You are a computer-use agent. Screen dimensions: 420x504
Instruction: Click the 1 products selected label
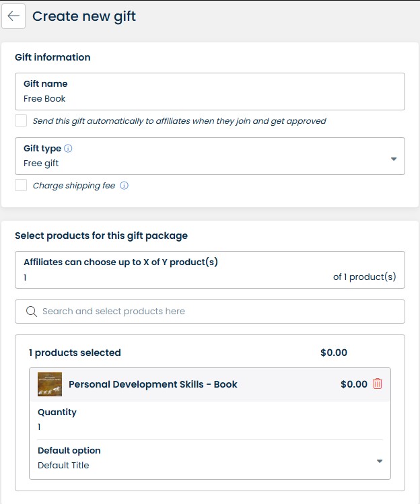click(x=75, y=353)
